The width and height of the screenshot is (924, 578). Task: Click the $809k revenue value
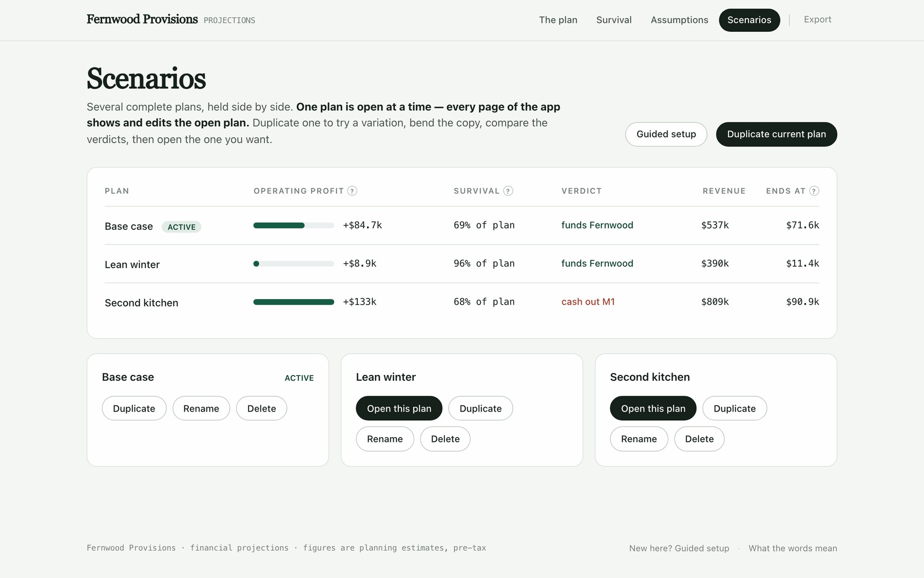(x=715, y=302)
